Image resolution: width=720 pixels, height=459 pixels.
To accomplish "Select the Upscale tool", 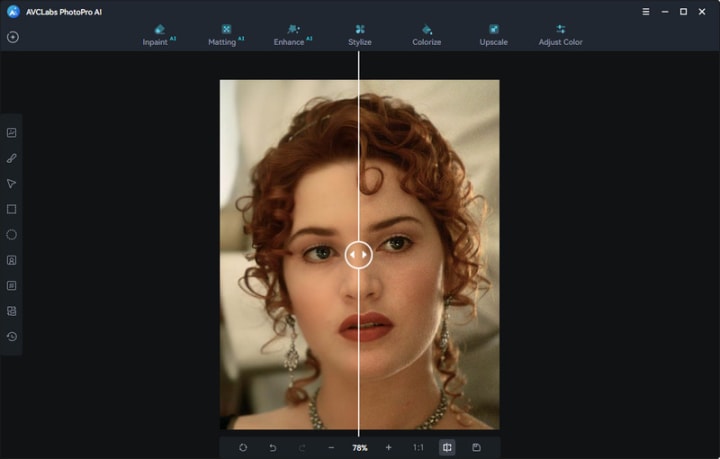I will pos(494,35).
